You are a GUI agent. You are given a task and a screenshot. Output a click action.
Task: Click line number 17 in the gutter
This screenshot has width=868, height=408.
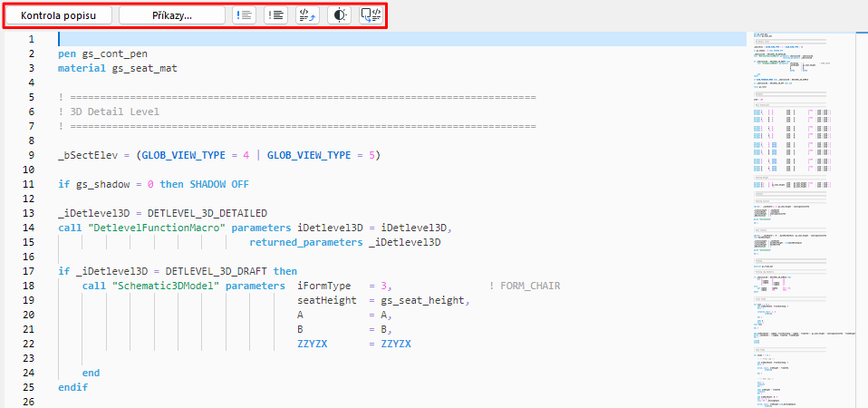pyautogui.click(x=28, y=271)
